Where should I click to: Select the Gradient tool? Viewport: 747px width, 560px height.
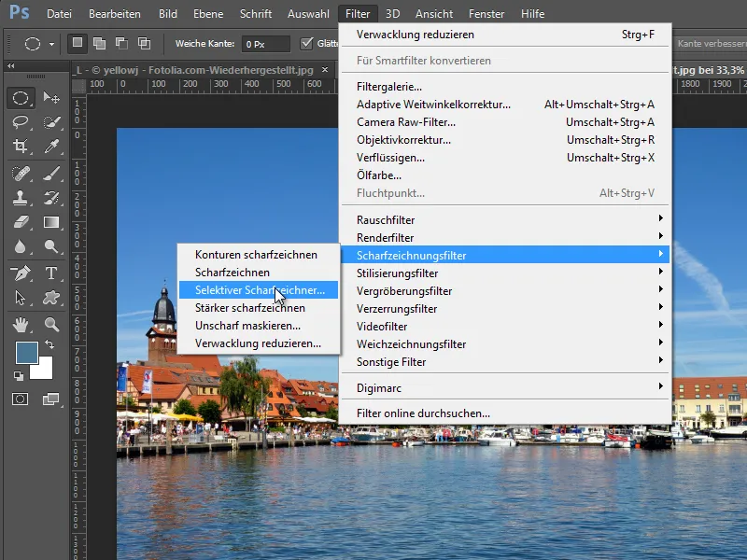pos(51,222)
